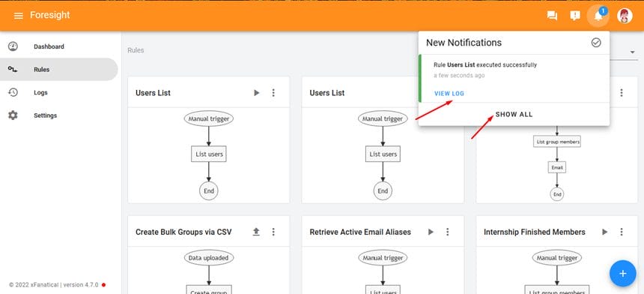
Task: Click the New Notifications heading
Action: (x=464, y=42)
